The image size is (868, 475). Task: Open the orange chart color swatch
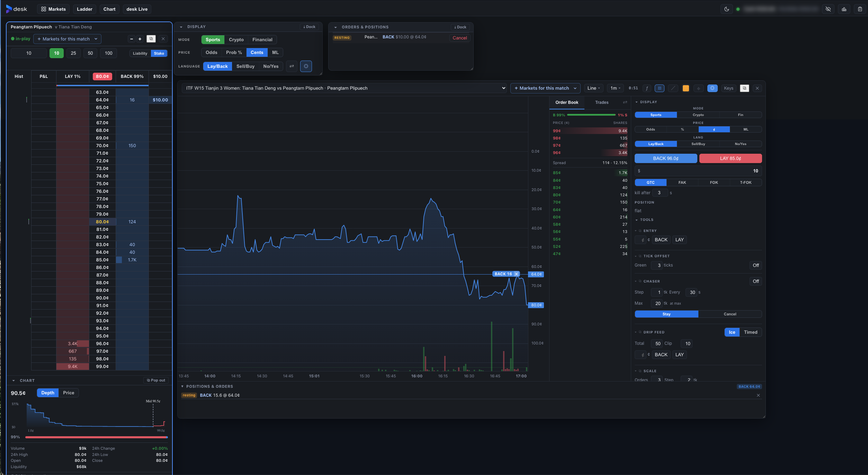pos(686,88)
